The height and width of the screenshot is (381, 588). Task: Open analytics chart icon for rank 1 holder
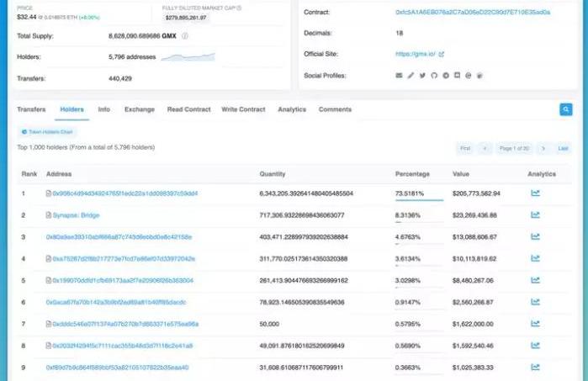click(x=535, y=193)
